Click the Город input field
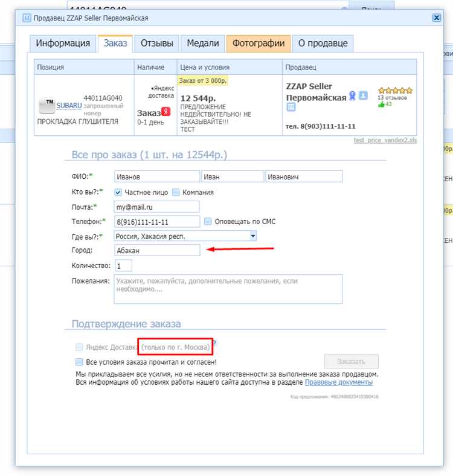 tap(156, 250)
